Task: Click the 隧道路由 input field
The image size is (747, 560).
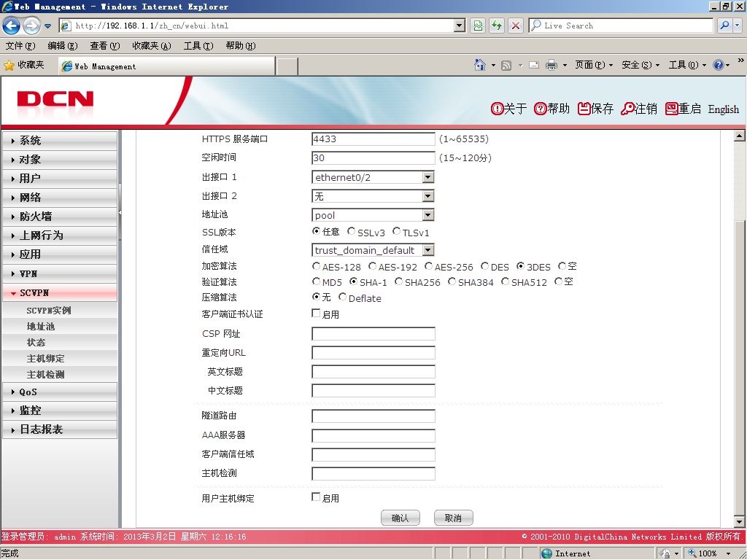Action: tap(373, 416)
